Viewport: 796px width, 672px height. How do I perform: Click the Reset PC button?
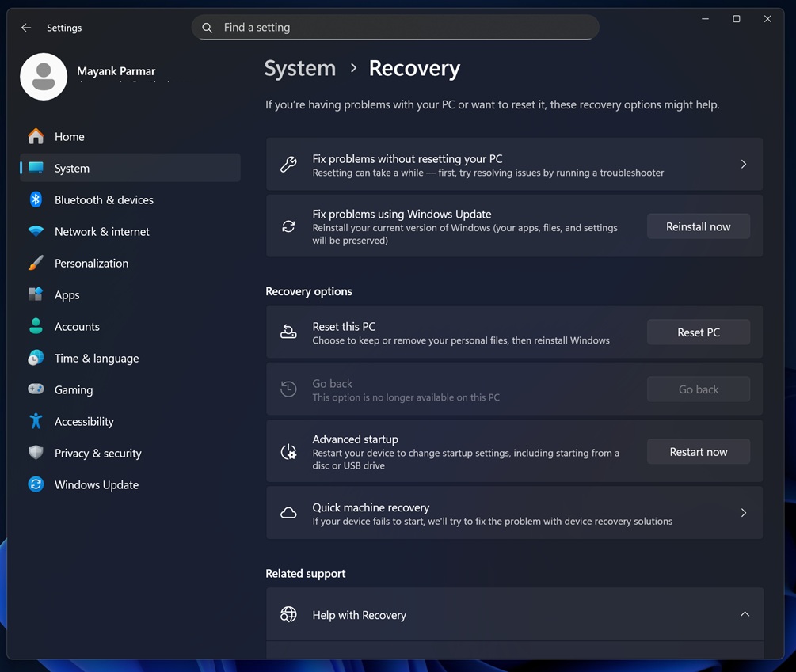tap(698, 332)
